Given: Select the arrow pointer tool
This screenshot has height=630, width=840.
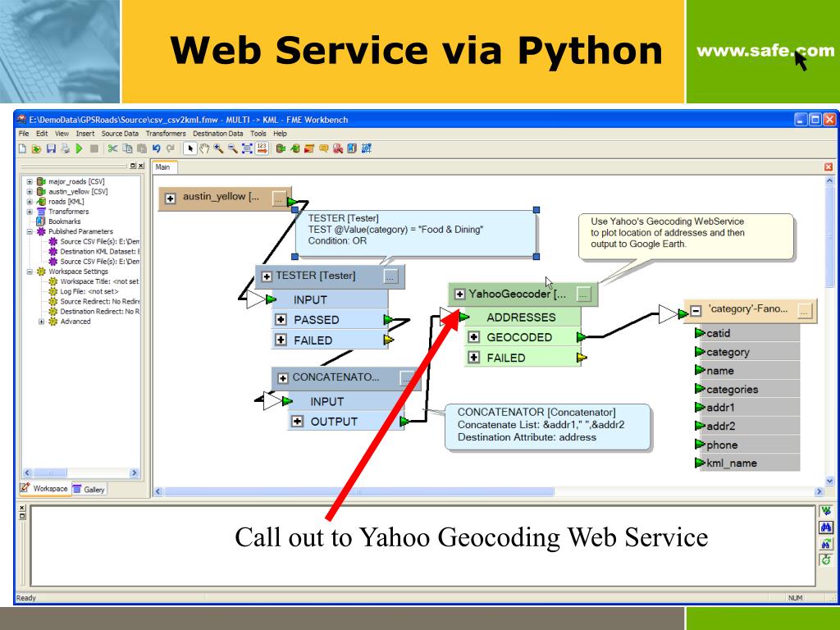Looking at the screenshot, I should coord(189,148).
